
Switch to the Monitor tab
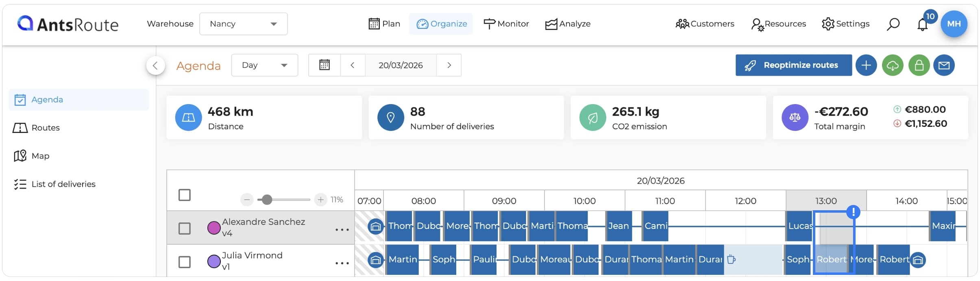[506, 24]
